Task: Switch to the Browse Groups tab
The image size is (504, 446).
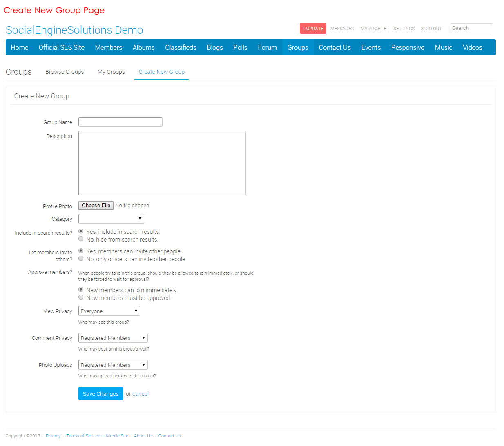Action: click(x=65, y=72)
